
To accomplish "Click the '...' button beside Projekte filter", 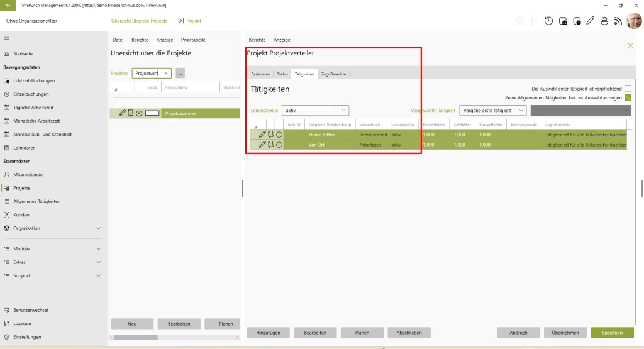I will (x=180, y=73).
